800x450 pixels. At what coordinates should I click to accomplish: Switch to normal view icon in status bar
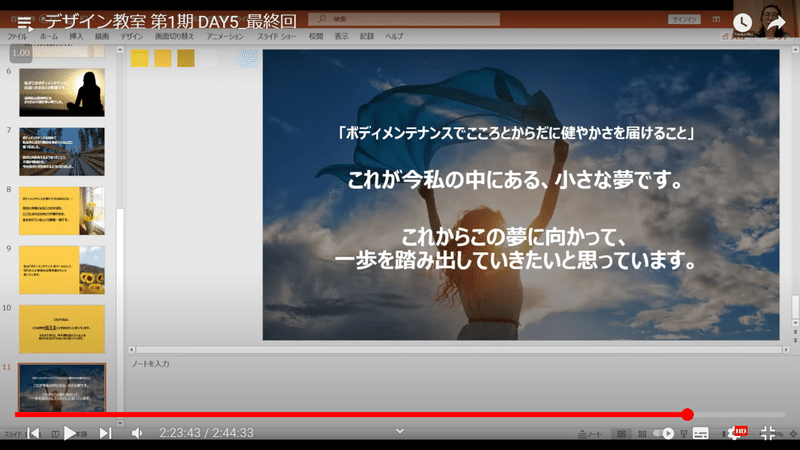coord(621,434)
